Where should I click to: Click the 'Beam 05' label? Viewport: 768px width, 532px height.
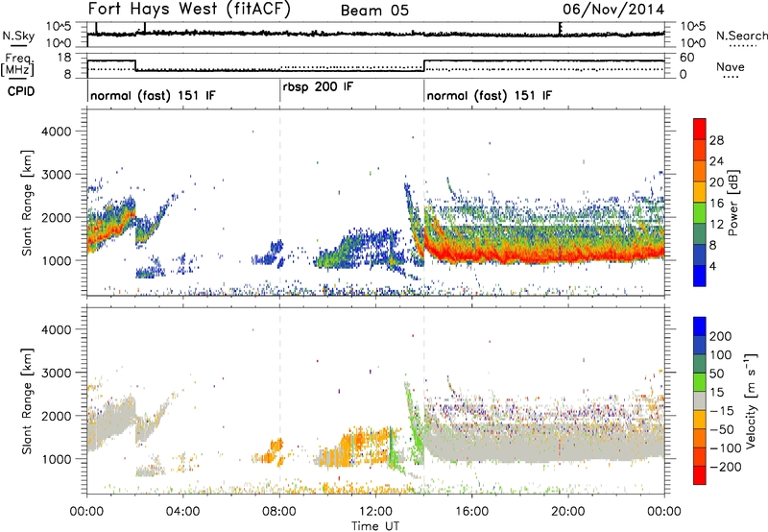pyautogui.click(x=374, y=11)
